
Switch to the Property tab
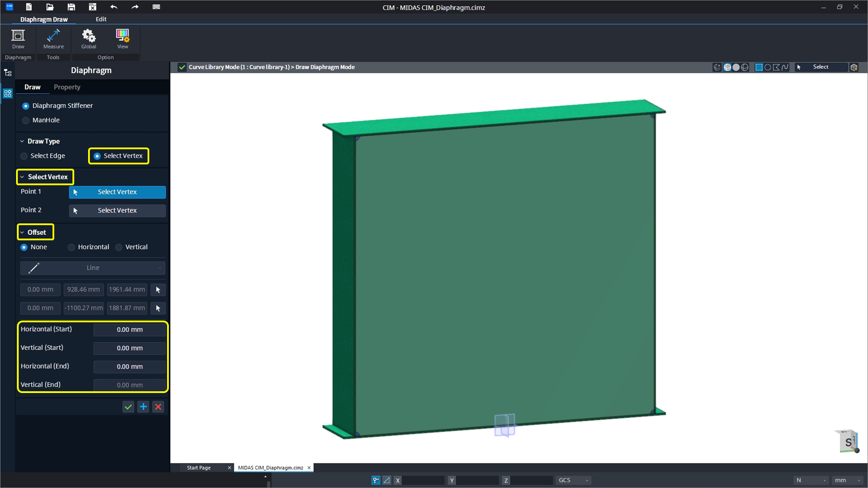pos(67,87)
